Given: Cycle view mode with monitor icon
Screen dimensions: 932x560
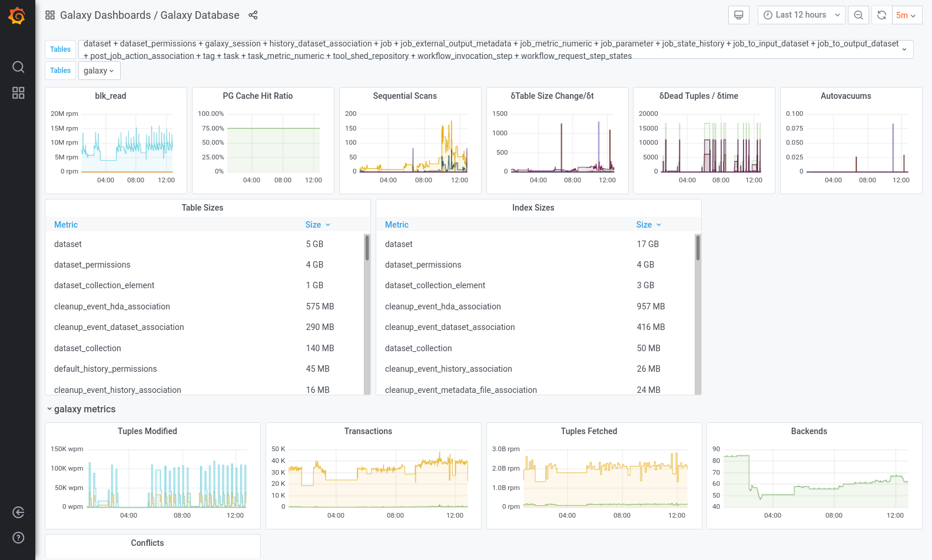Looking at the screenshot, I should 738,15.
